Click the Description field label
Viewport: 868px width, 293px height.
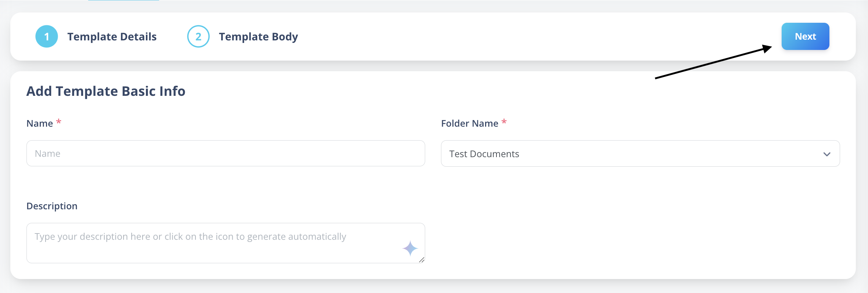[x=52, y=206]
